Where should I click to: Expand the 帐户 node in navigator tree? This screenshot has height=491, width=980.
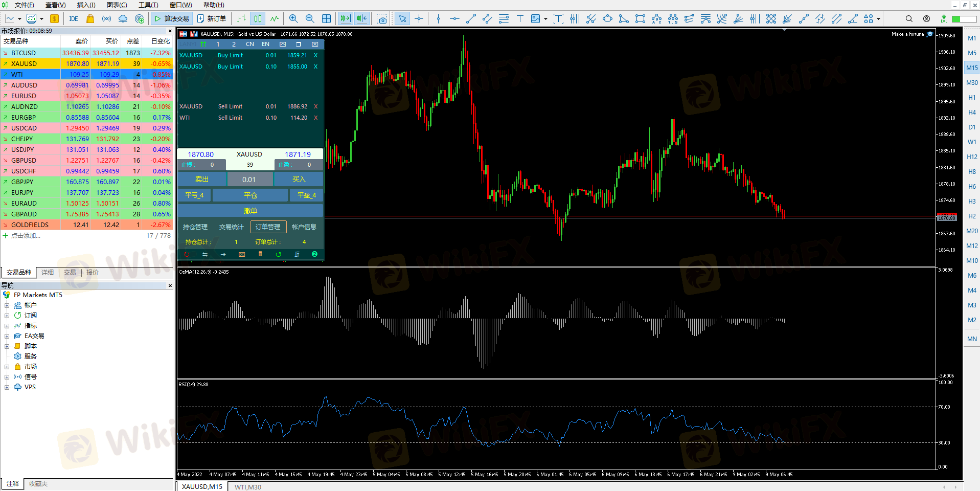pos(7,305)
